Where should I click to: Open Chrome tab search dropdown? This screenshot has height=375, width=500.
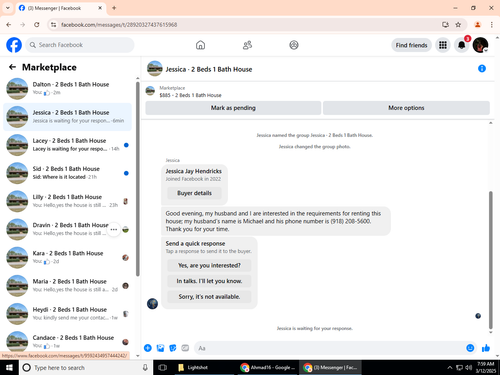pos(8,8)
